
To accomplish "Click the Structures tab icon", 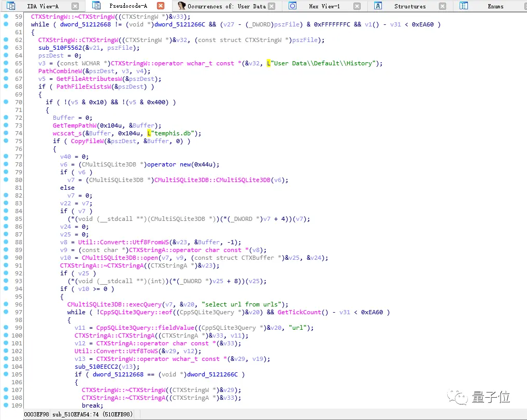I will (378, 6).
